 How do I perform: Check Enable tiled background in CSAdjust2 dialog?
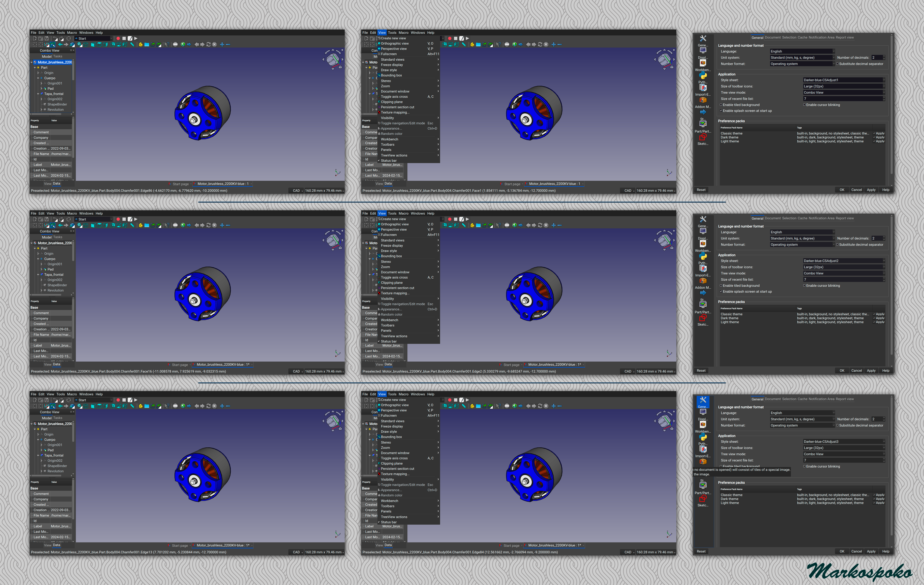click(721, 285)
